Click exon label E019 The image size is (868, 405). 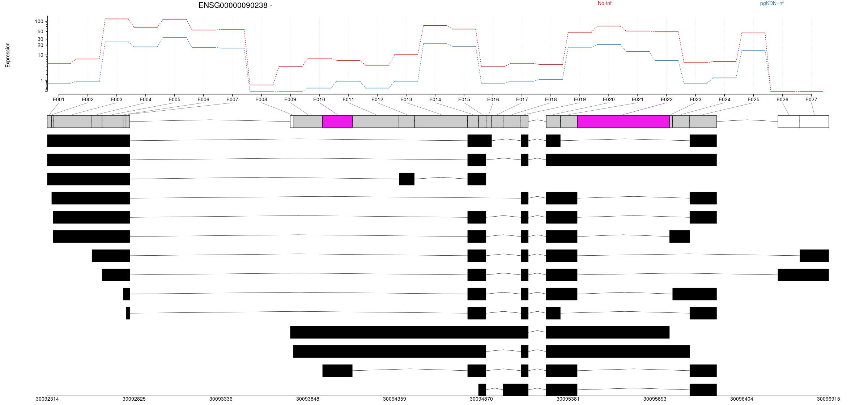point(580,99)
